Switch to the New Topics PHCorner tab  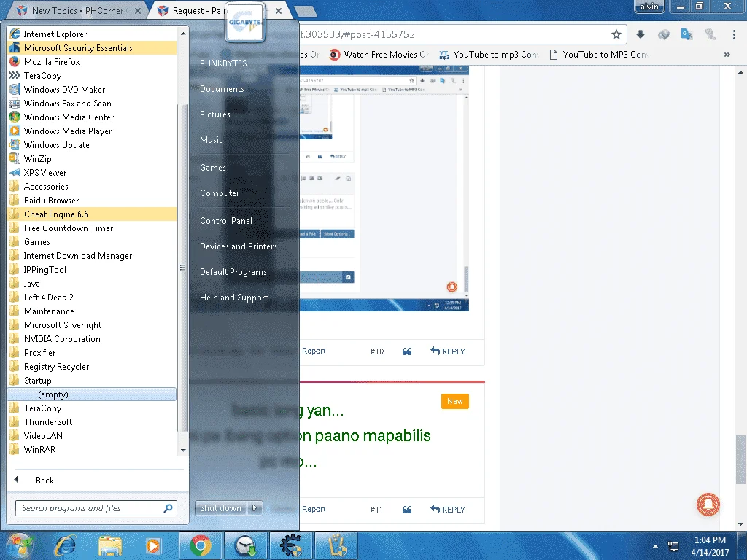[x=76, y=10]
